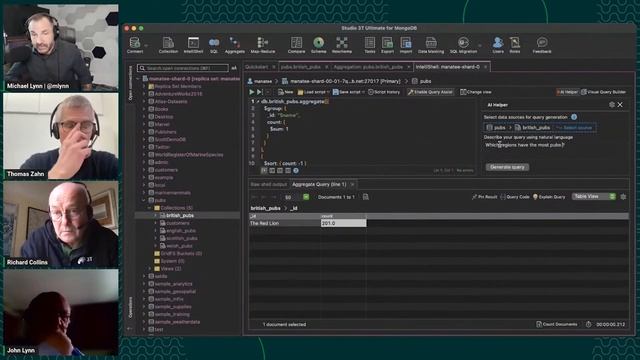This screenshot has height=360, width=640.
Task: Open the Table View dropdown
Action: coord(593,197)
